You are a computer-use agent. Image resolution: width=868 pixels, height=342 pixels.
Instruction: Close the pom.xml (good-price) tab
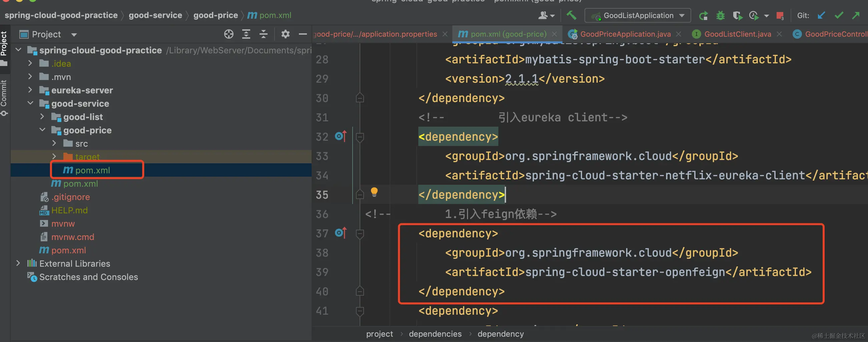point(554,34)
